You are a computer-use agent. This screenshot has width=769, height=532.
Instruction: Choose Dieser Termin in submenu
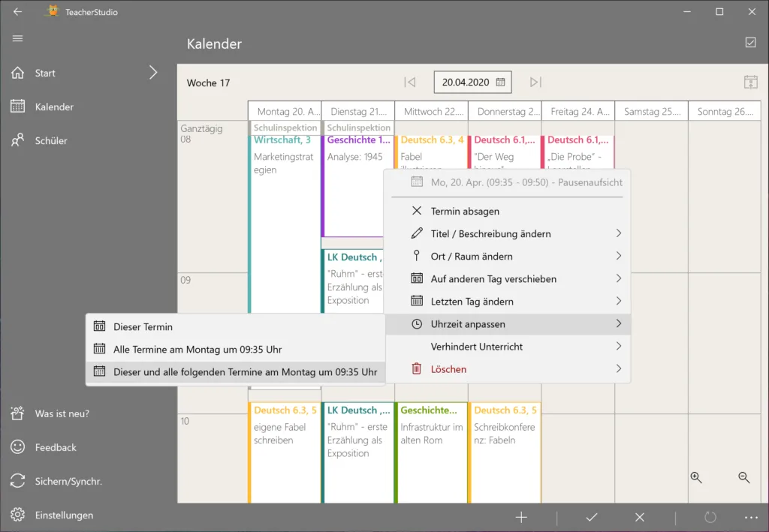coord(235,326)
